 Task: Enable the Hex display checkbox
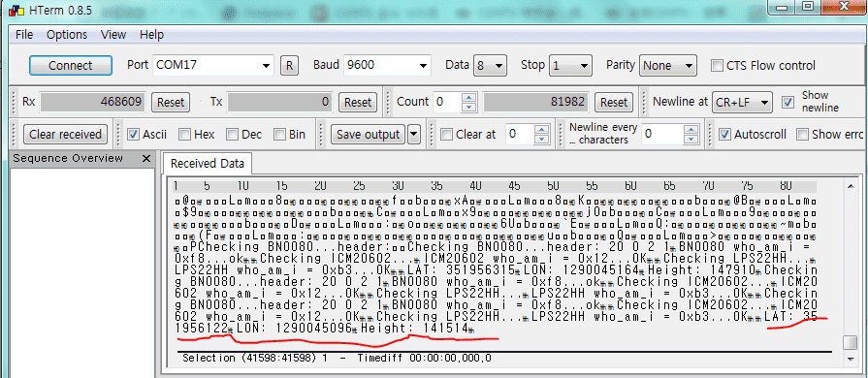pos(185,135)
